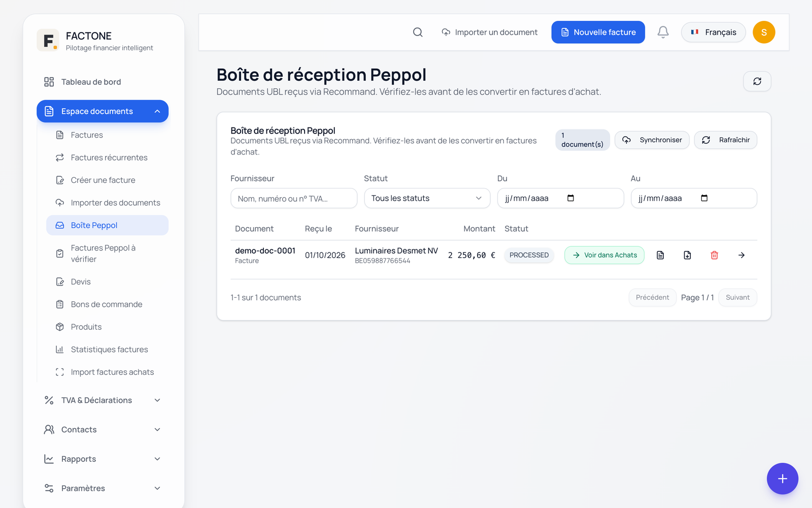Click the Précédent pagination button

[652, 297]
